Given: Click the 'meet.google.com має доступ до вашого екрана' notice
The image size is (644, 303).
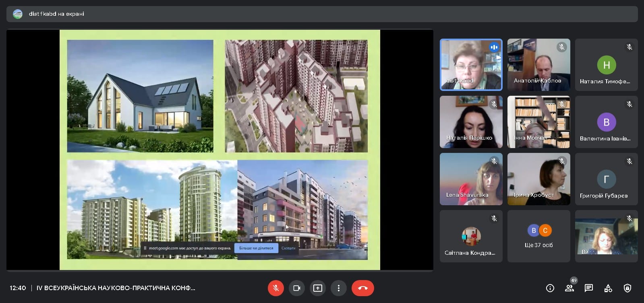Looking at the screenshot, I should (x=190, y=248).
